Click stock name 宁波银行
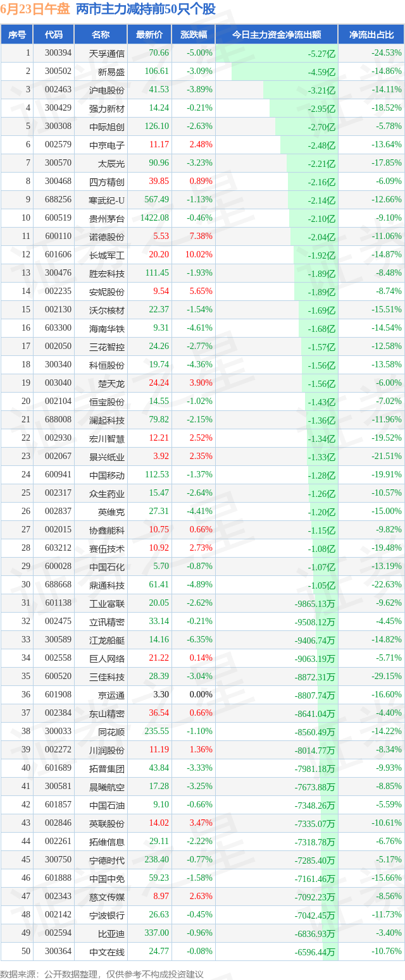This screenshot has height=980, width=405. coord(107,915)
